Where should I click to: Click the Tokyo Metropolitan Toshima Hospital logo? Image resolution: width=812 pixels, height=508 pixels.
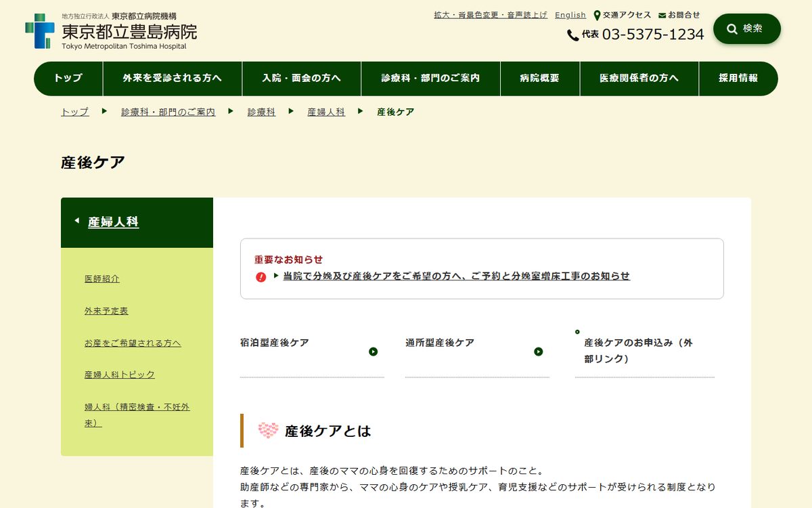click(x=111, y=31)
